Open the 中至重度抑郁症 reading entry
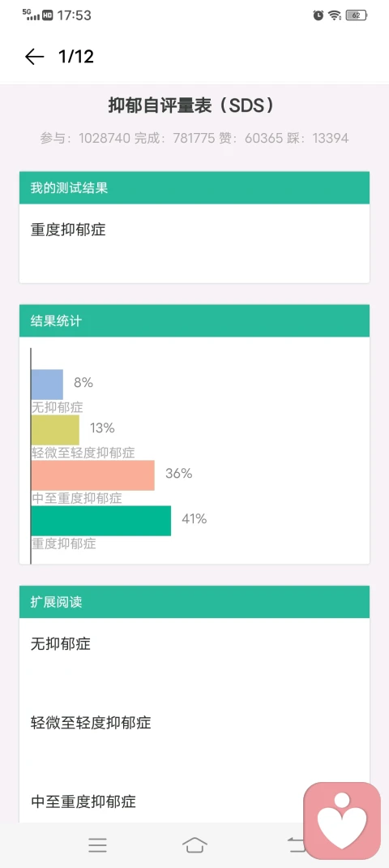Image resolution: width=389 pixels, height=868 pixels. (194, 801)
